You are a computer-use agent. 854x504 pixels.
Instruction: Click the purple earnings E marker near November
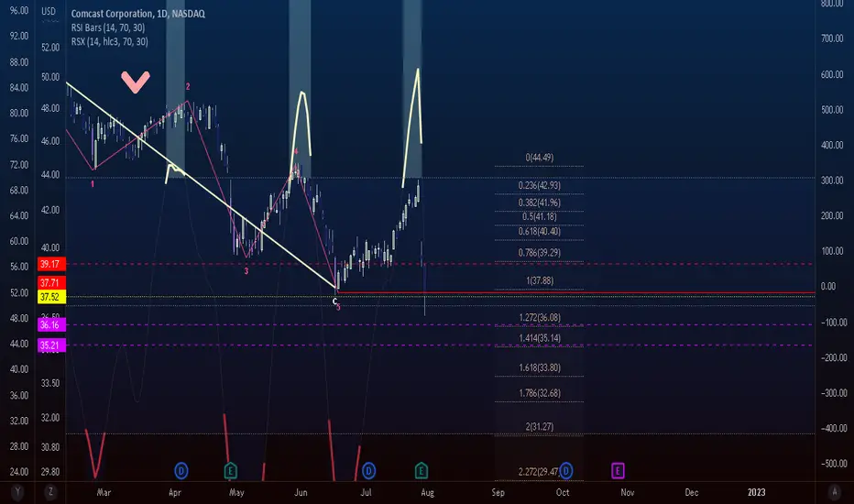point(618,470)
